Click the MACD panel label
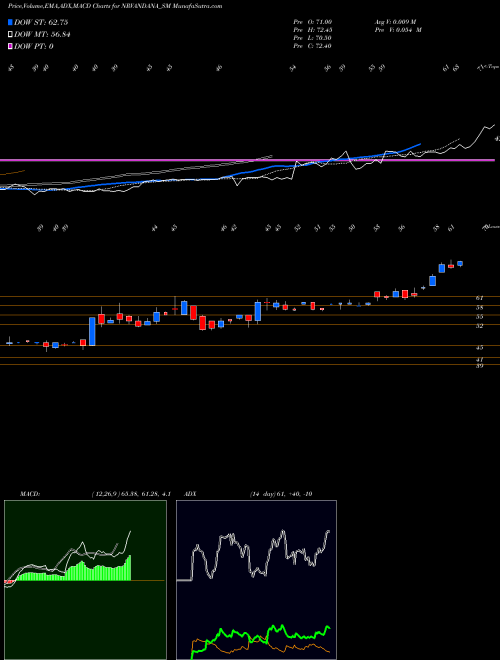500x660 pixels. click(x=30, y=494)
